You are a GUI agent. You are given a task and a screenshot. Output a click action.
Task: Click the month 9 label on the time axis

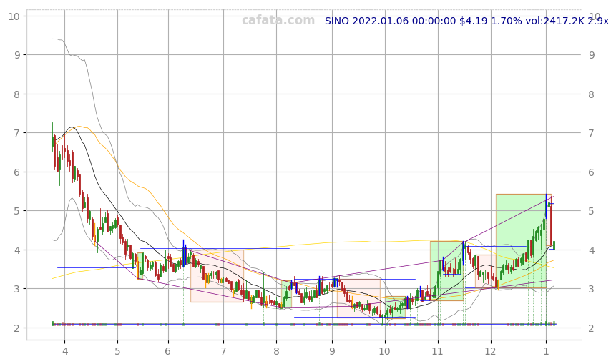(332, 351)
